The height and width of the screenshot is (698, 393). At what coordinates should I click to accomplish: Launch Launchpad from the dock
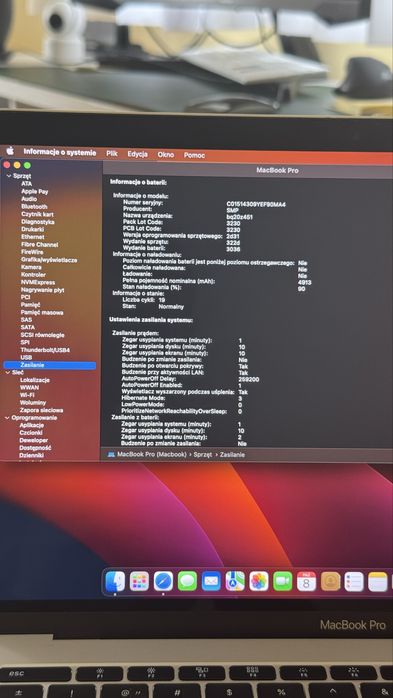tap(139, 581)
